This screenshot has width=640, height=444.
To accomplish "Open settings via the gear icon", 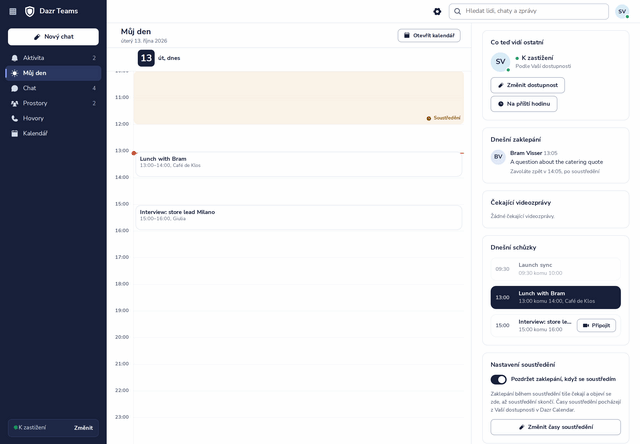I will pyautogui.click(x=437, y=11).
